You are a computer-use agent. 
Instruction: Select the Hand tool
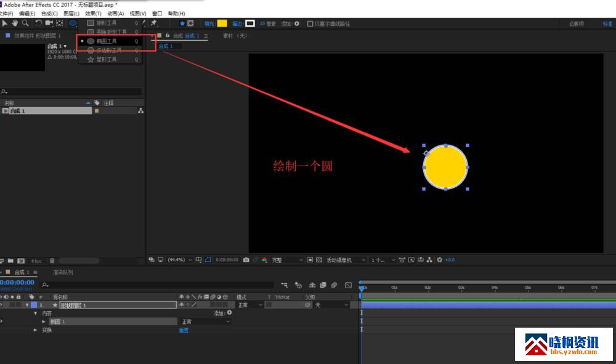(x=15, y=23)
